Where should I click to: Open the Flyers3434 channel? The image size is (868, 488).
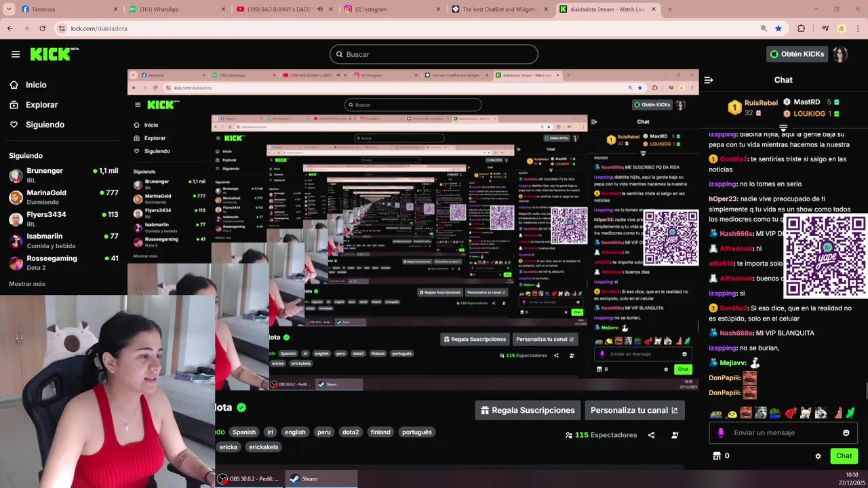click(x=63, y=219)
